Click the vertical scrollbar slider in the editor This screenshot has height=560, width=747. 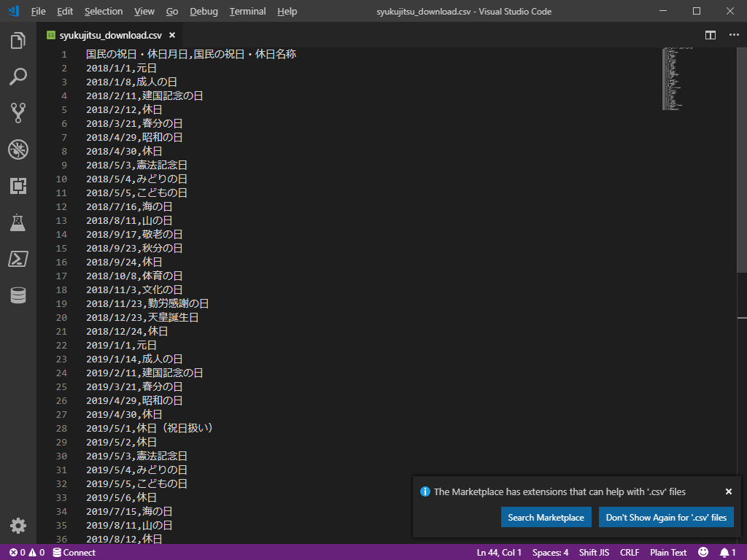[742, 160]
